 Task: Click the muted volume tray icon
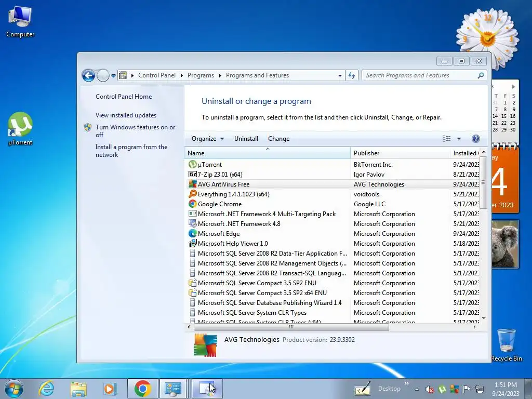[430, 389]
